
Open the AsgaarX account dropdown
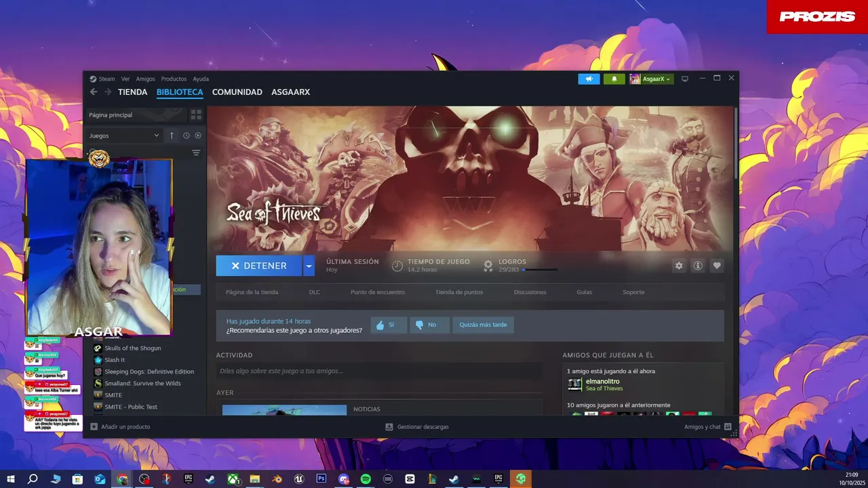point(651,79)
